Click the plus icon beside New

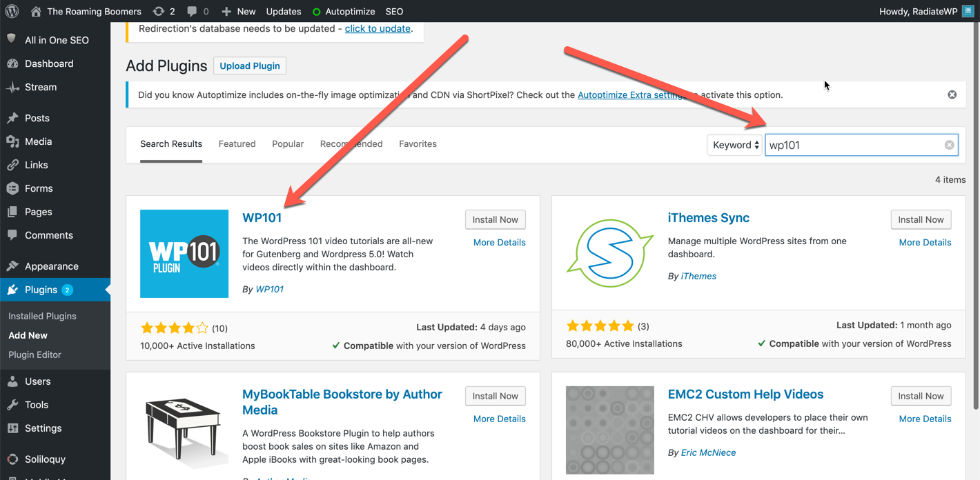(226, 11)
